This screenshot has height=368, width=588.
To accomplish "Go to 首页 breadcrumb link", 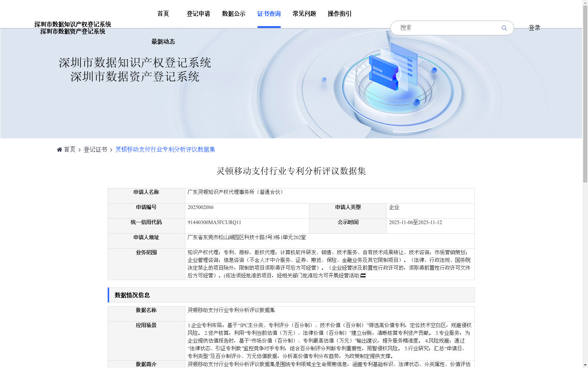I will click(69, 149).
